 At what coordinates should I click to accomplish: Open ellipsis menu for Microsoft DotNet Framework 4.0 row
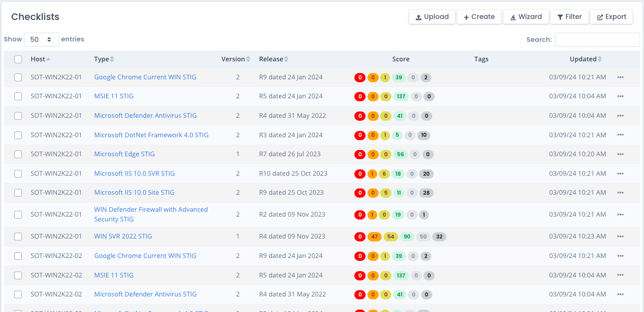(620, 135)
